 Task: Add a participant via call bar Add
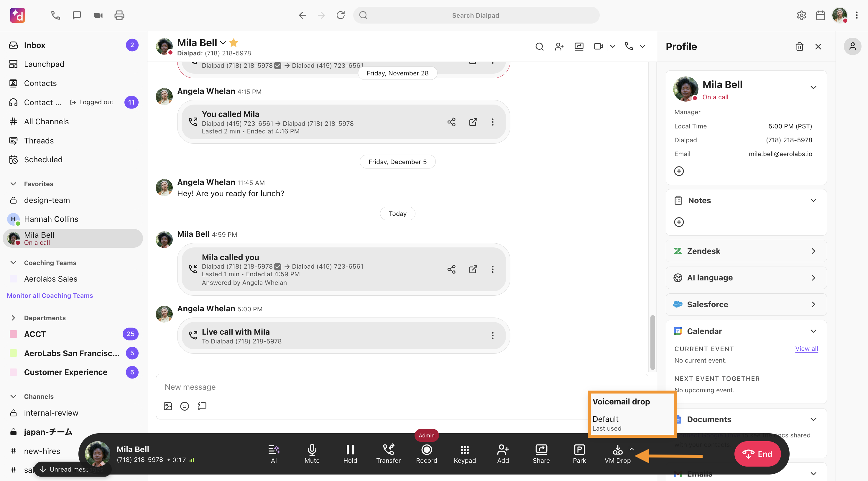coord(503,454)
